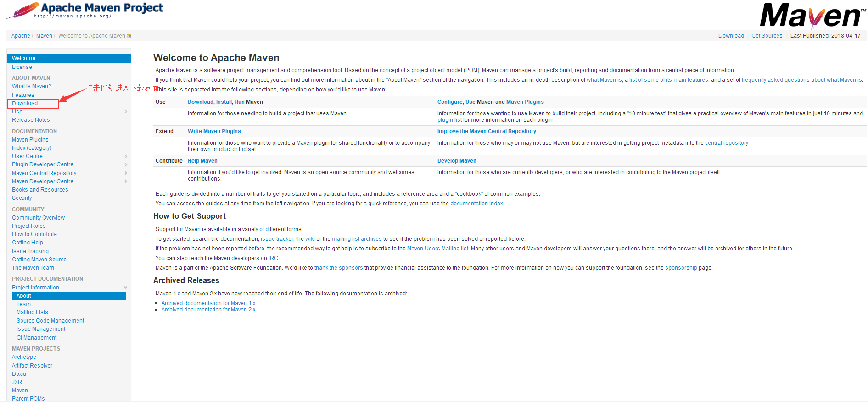Open Getting Help sidebar link
The height and width of the screenshot is (402, 868).
(28, 243)
